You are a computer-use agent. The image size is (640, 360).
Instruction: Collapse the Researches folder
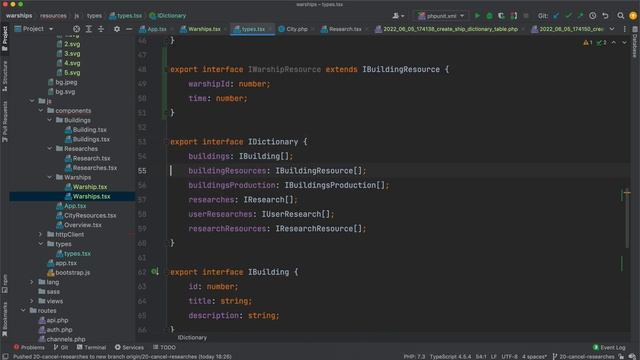[x=49, y=149]
